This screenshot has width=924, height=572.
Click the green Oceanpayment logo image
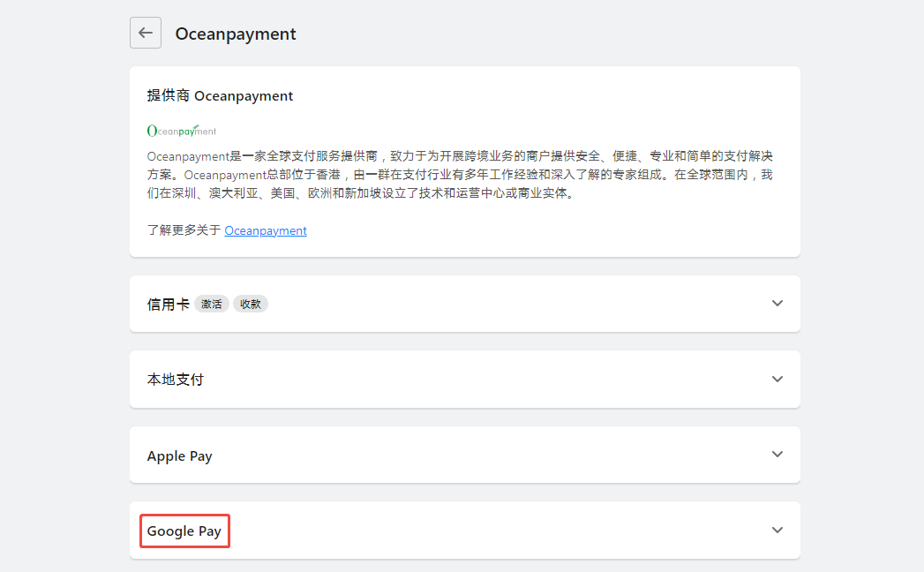(x=181, y=131)
